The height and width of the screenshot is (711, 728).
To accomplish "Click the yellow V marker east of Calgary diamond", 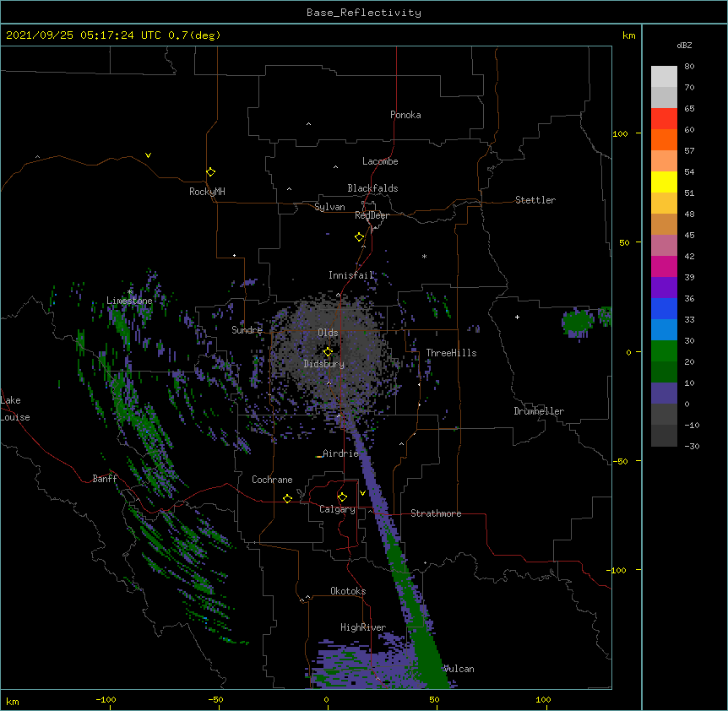I will (362, 493).
